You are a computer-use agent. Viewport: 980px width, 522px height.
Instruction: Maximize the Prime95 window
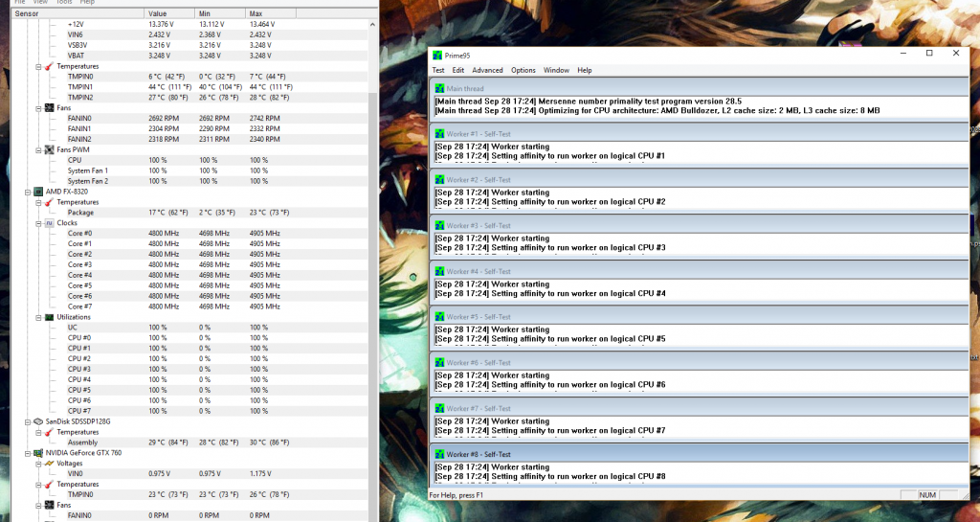(x=929, y=54)
